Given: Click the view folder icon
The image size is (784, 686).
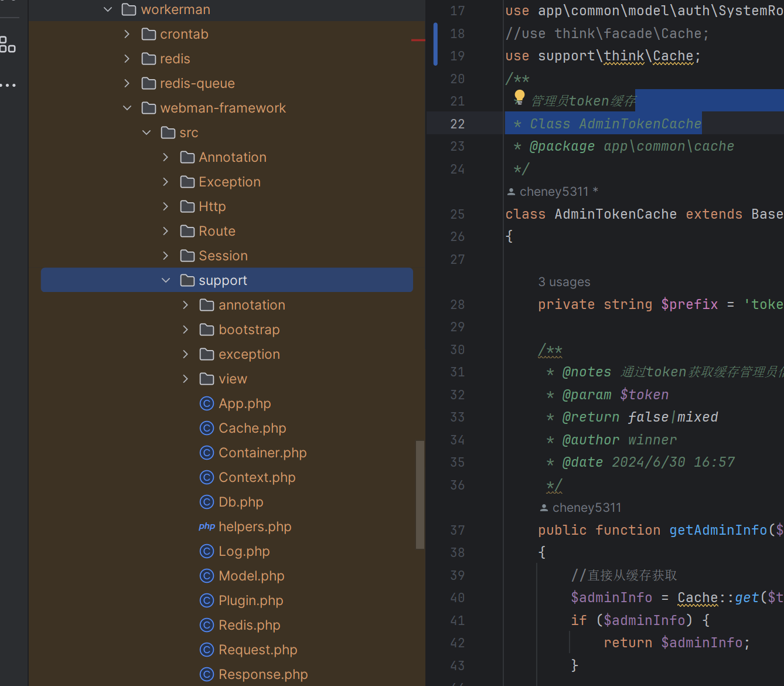Looking at the screenshot, I should 207,379.
